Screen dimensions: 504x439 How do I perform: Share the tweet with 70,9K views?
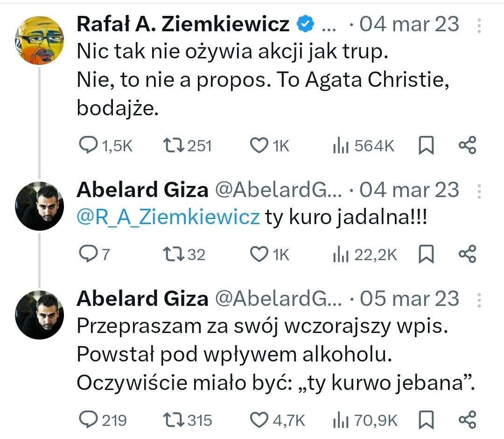467,419
